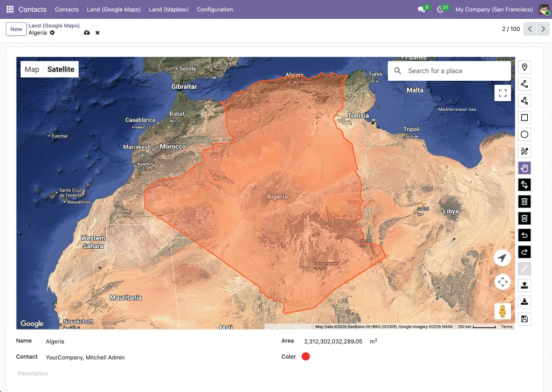Click the my-location arrow button on map
Image resolution: width=552 pixels, height=392 pixels.
coord(502,258)
